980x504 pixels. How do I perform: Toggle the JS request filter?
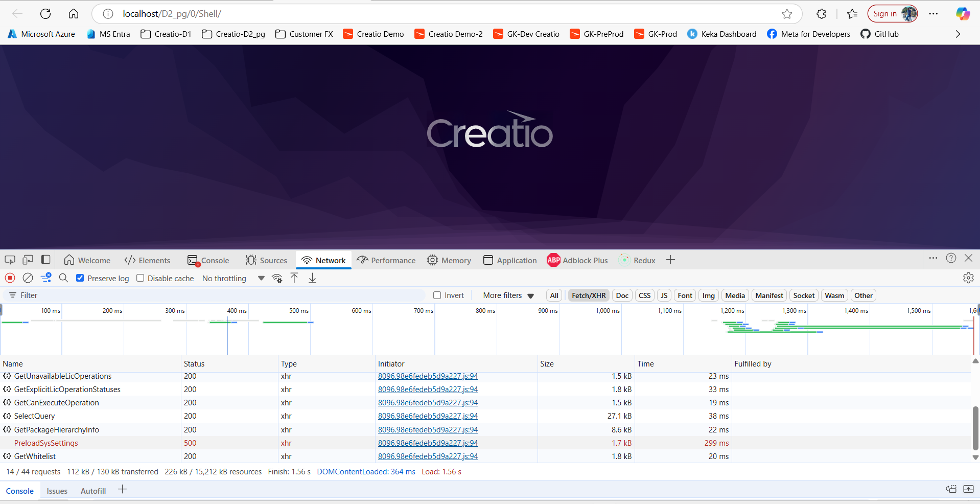(664, 295)
